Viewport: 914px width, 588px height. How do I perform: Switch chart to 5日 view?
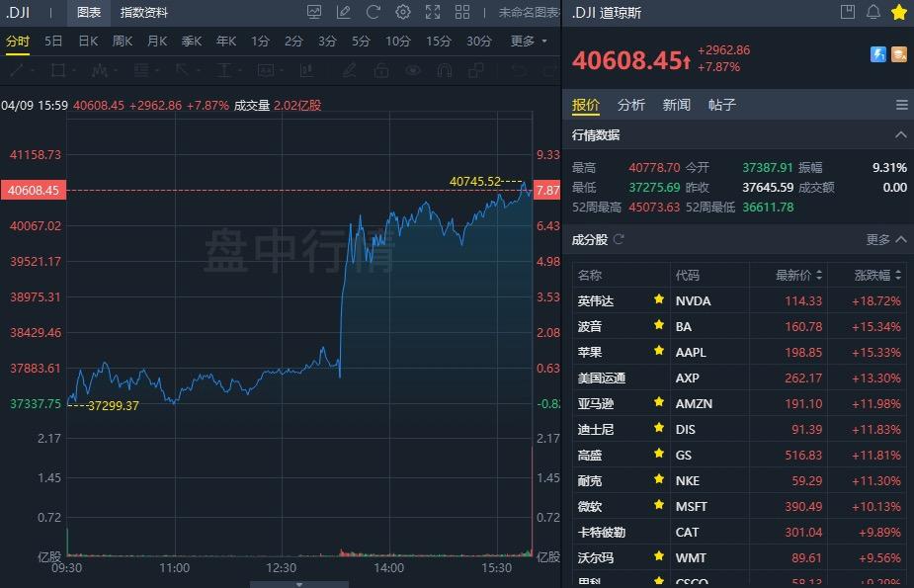[53, 41]
